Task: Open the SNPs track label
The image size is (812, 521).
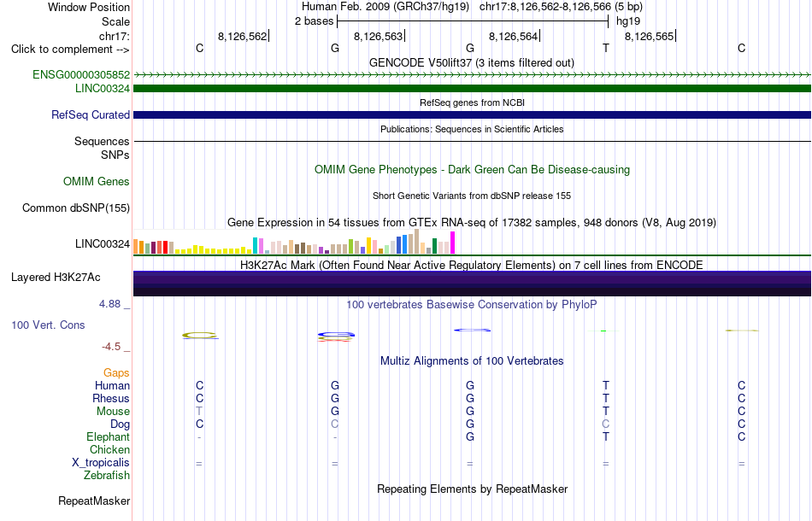Action: coord(115,155)
